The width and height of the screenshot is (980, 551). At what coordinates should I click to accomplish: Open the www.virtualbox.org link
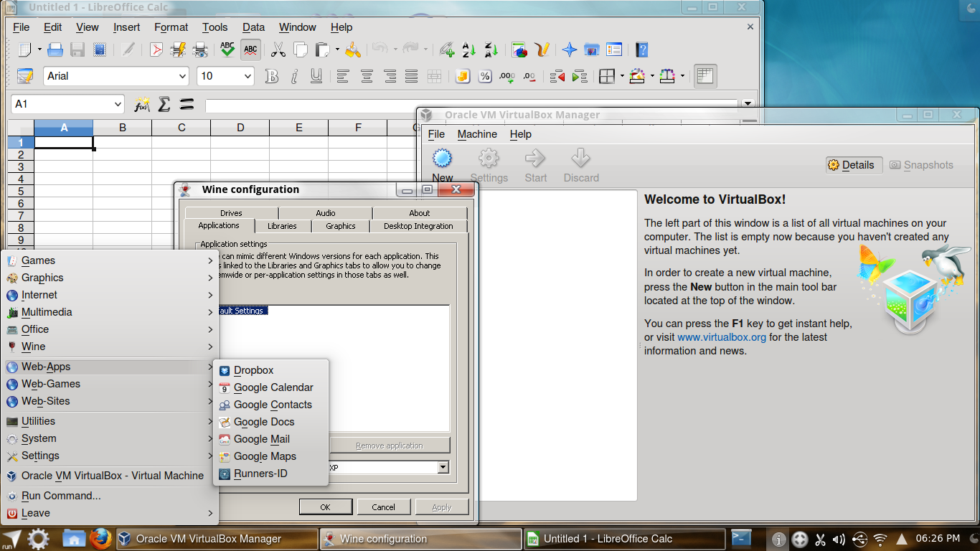[x=722, y=337]
